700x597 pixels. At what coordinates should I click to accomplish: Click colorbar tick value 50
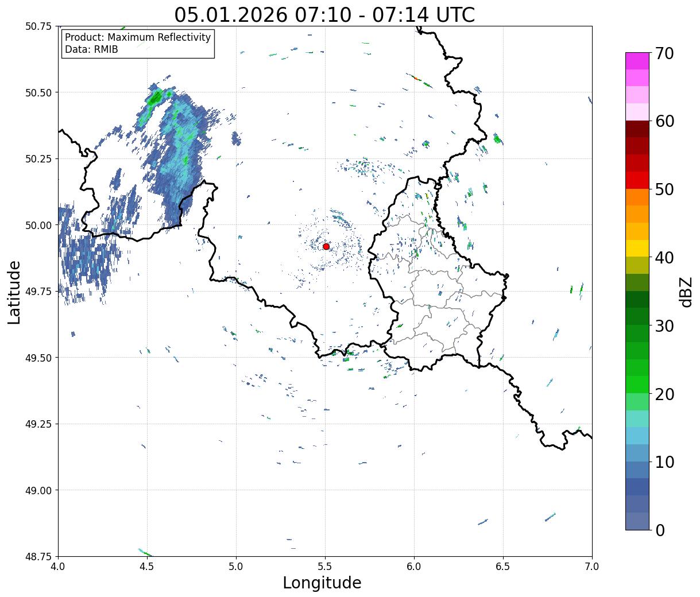click(664, 189)
